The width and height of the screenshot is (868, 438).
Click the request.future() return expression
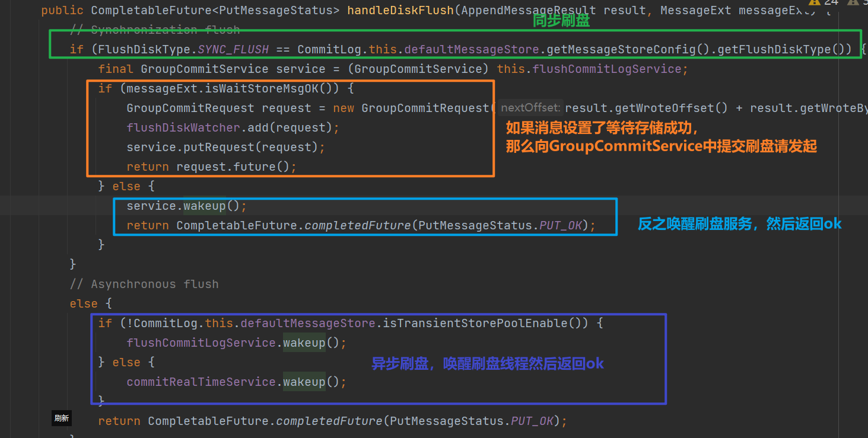(x=233, y=167)
